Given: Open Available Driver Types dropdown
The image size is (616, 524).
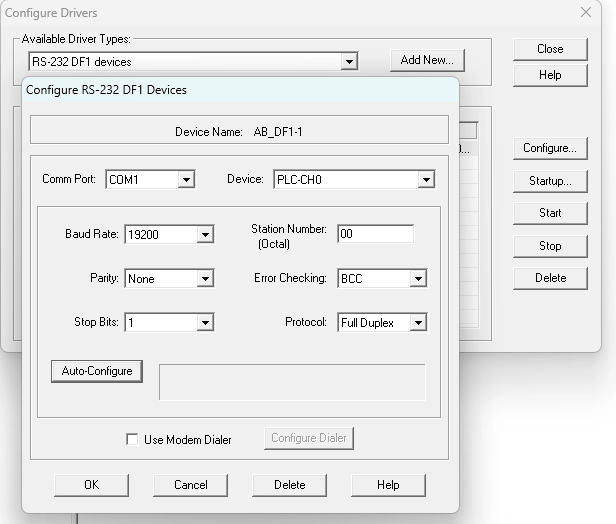Looking at the screenshot, I should 193,61.
